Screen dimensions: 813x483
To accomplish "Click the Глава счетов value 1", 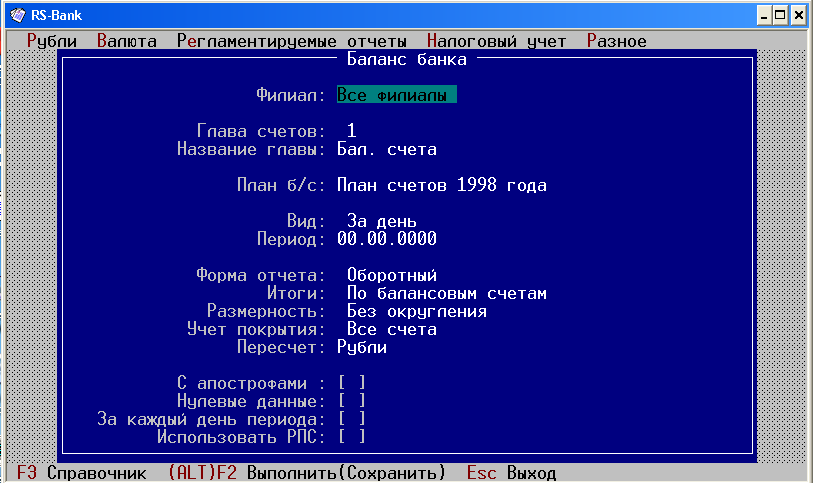I will coord(352,131).
